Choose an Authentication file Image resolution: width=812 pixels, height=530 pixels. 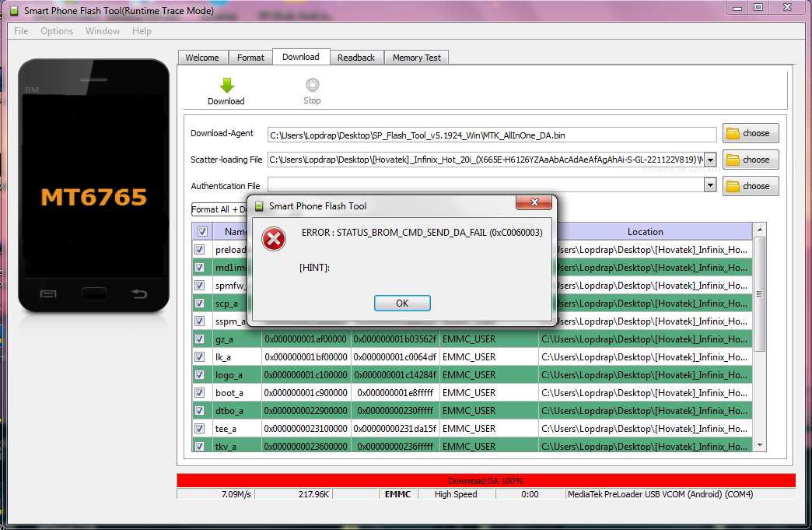point(751,186)
